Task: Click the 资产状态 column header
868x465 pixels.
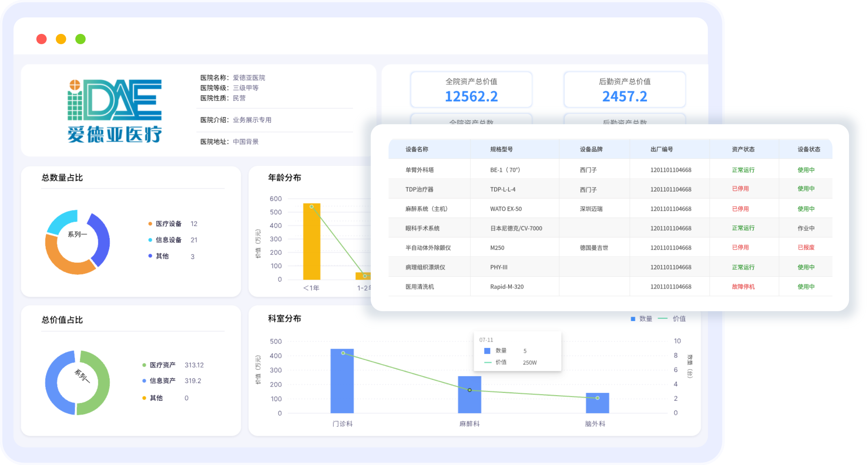Action: click(743, 149)
